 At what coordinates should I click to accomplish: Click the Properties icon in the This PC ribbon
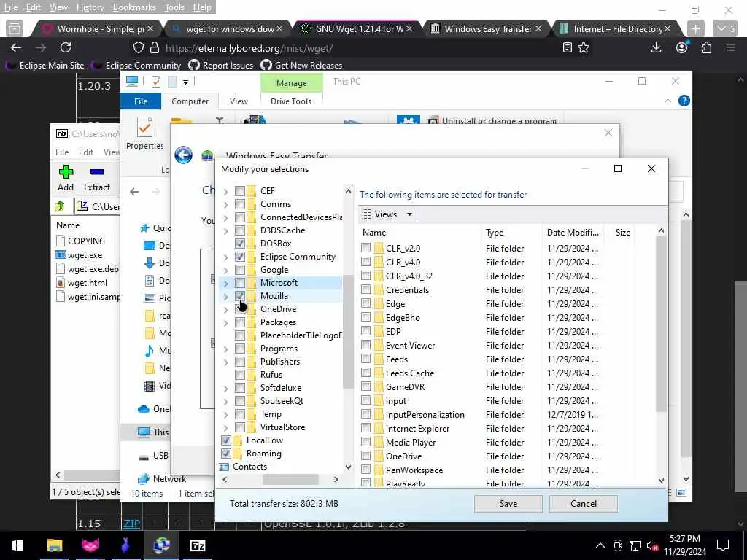coord(144,128)
